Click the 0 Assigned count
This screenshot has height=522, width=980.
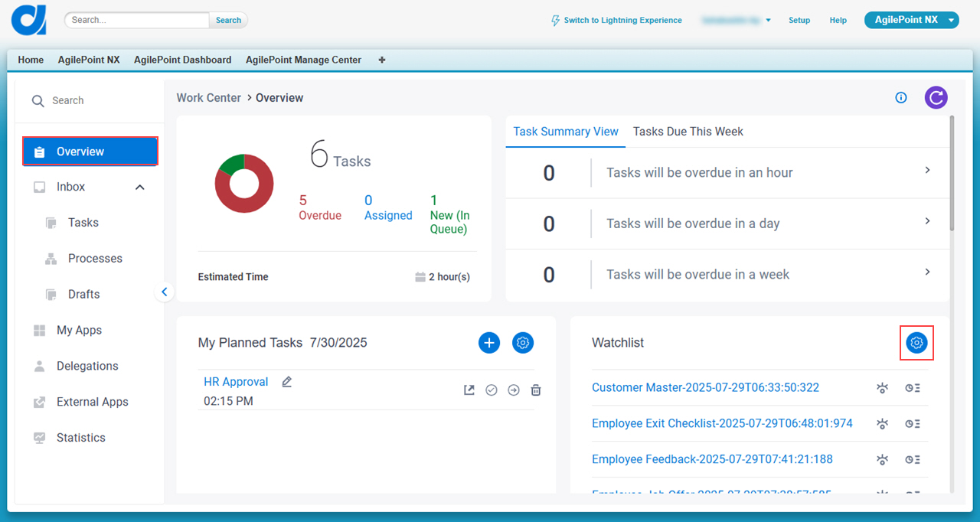(388, 207)
